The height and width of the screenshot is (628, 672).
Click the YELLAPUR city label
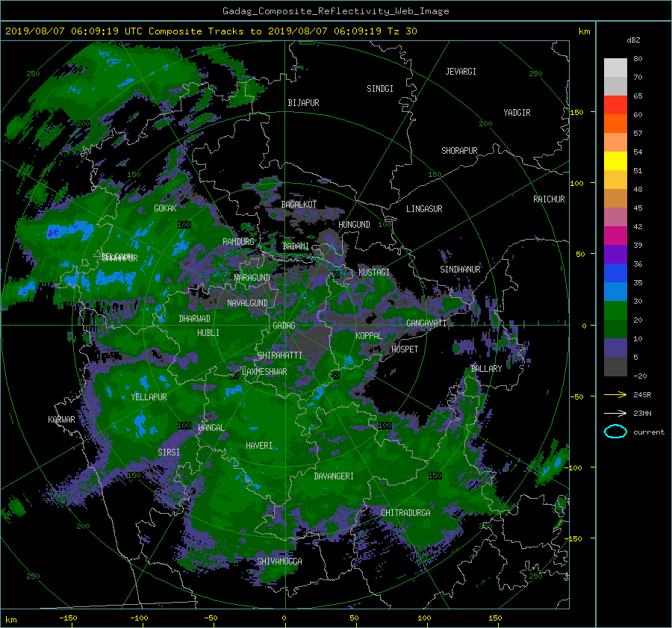(x=149, y=397)
